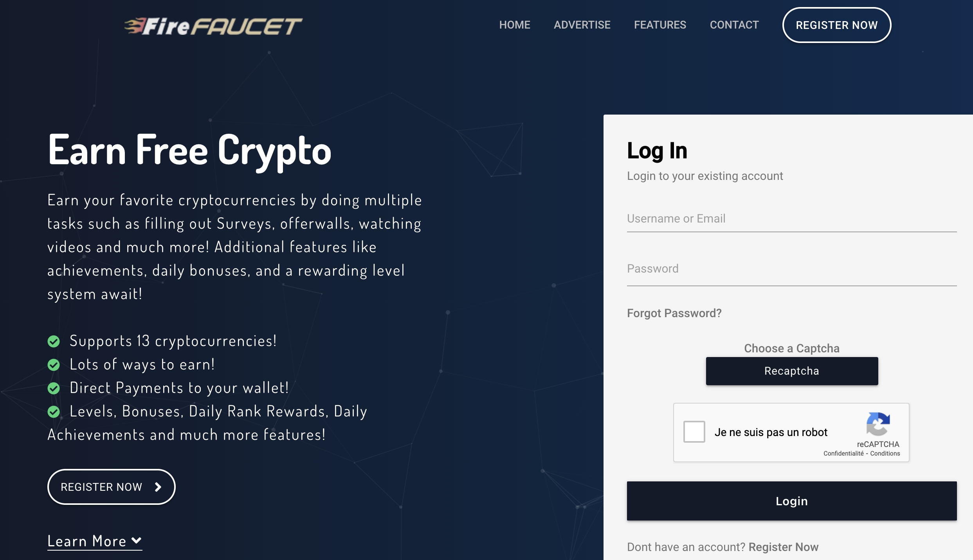Viewport: 973px width, 560px height.
Task: Click the Forgot Password link
Action: (x=674, y=312)
